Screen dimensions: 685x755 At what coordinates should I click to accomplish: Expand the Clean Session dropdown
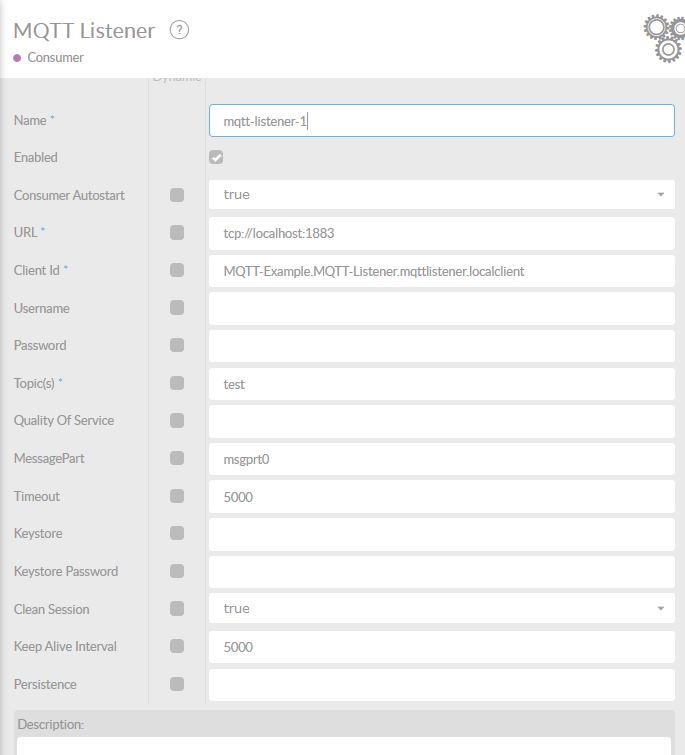(x=441, y=608)
